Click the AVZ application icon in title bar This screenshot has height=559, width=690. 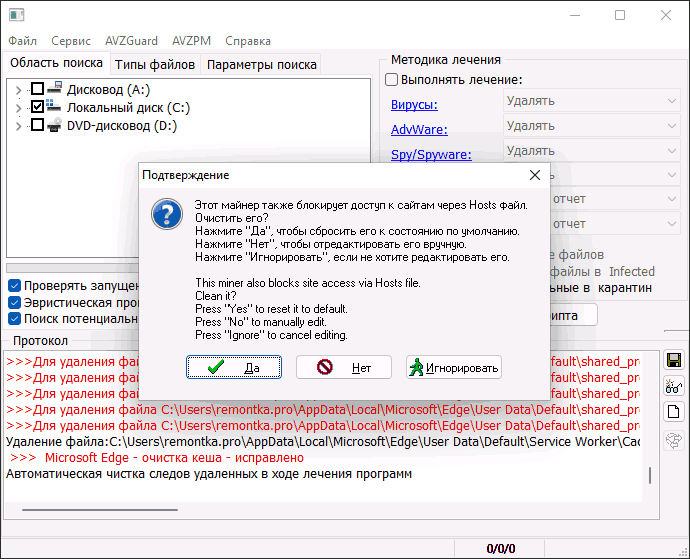point(17,15)
